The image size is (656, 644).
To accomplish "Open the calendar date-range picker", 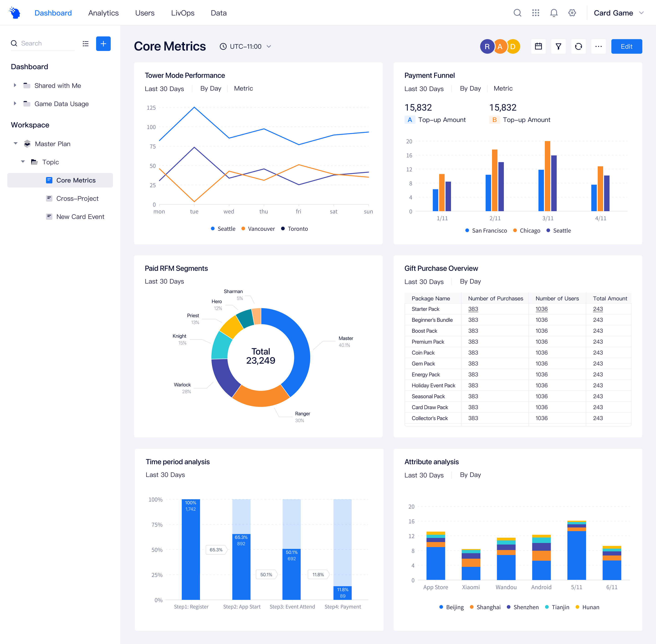I will [x=538, y=46].
